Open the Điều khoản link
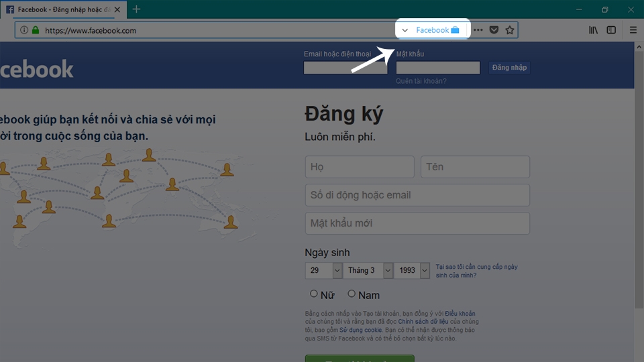 click(460, 314)
